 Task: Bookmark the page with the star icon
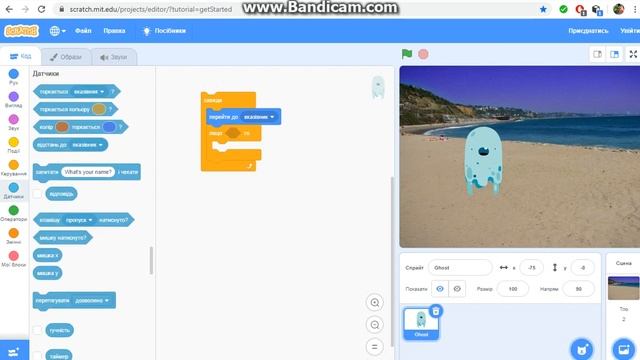pos(543,9)
